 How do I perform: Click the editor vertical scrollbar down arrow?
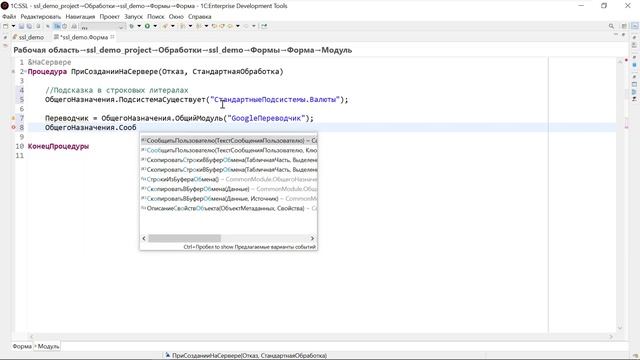620,328
